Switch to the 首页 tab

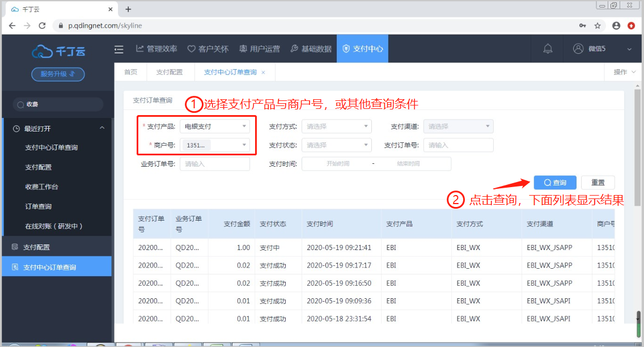[x=130, y=72]
